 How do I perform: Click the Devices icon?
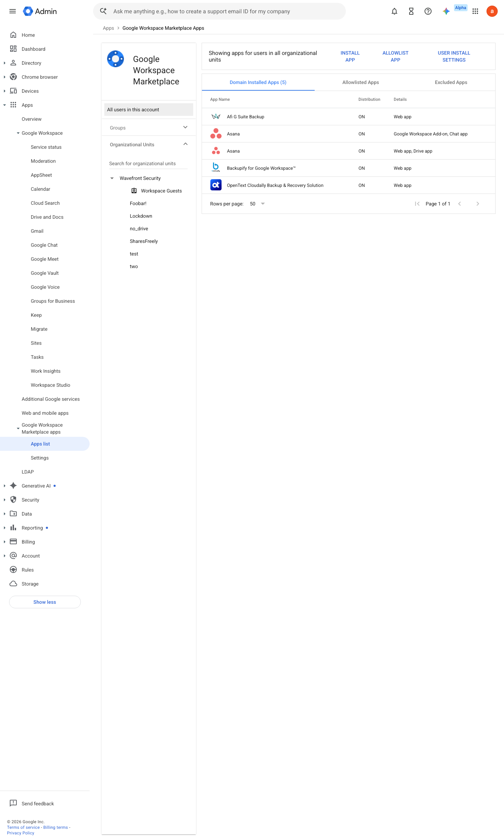coord(13,91)
